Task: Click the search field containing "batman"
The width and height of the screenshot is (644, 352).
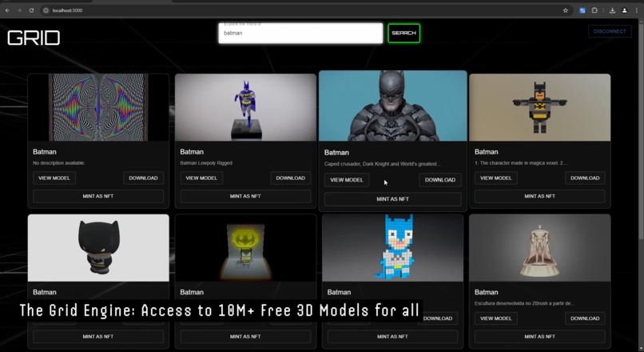Action: pyautogui.click(x=300, y=33)
